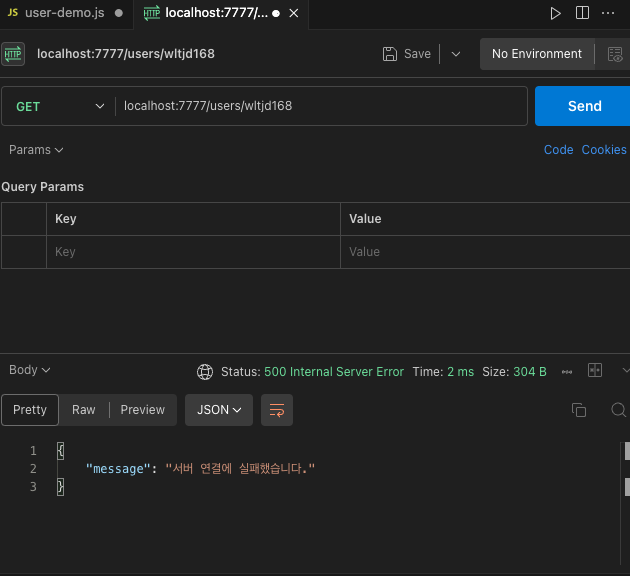Send the request

pyautogui.click(x=584, y=106)
